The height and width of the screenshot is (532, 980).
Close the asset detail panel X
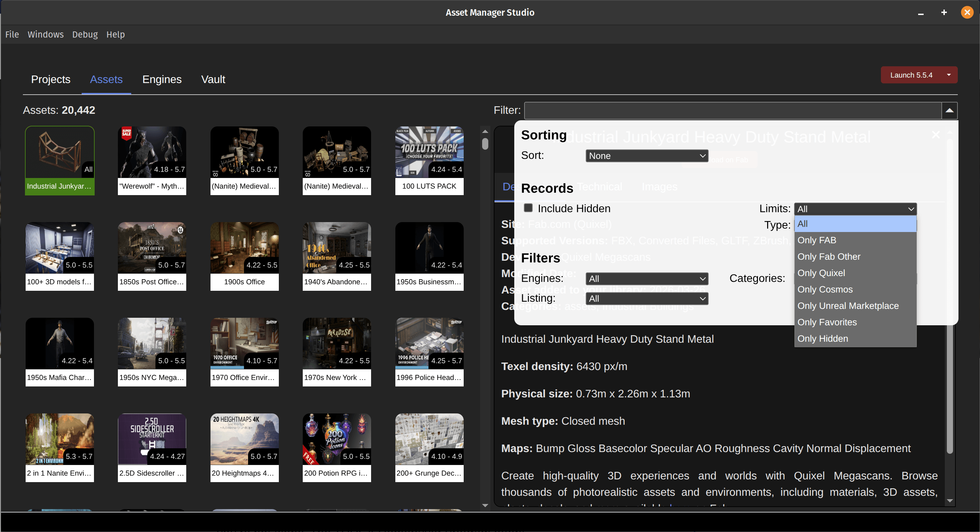(936, 135)
